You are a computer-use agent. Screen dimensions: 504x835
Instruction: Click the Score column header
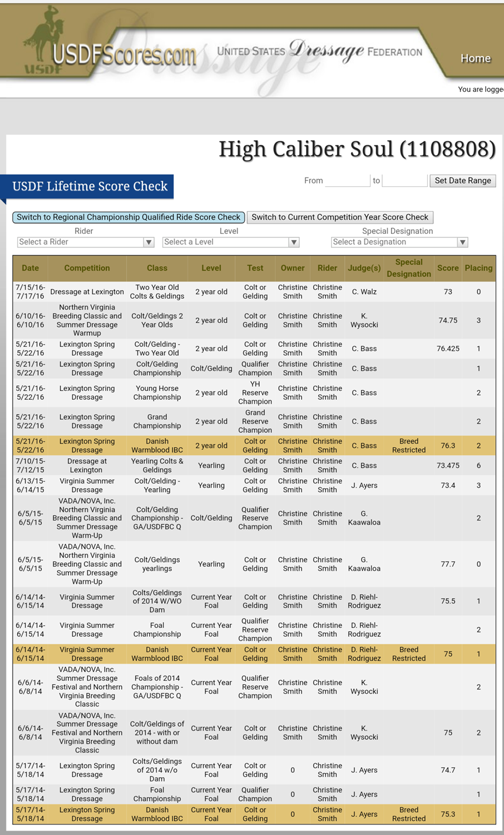(x=448, y=268)
